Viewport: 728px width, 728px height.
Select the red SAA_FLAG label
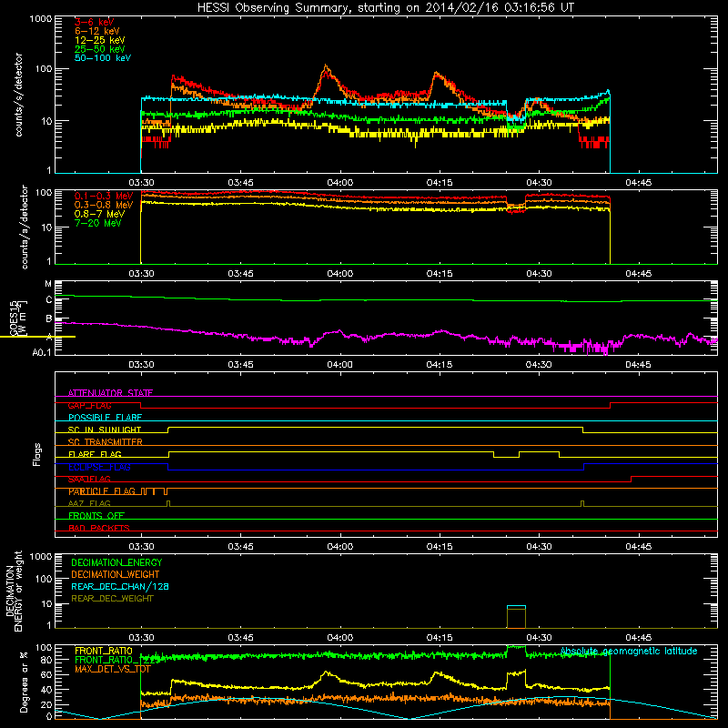coord(89,480)
